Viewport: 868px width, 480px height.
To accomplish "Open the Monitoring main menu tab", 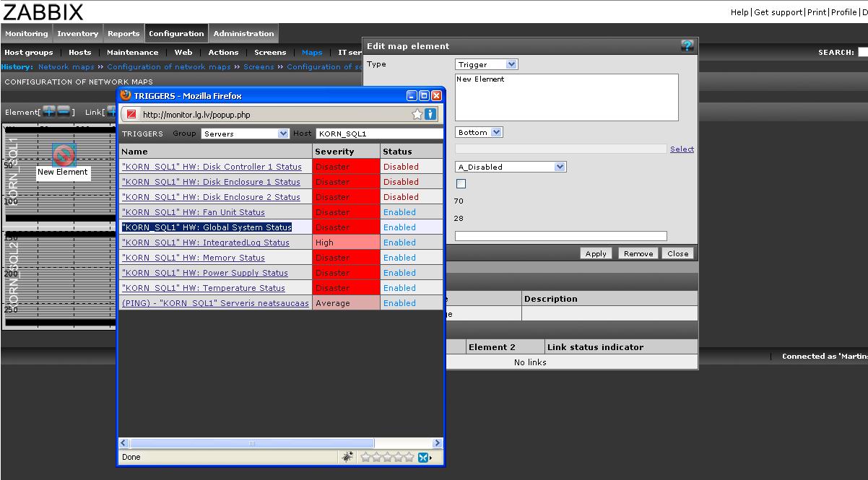I will click(x=27, y=33).
